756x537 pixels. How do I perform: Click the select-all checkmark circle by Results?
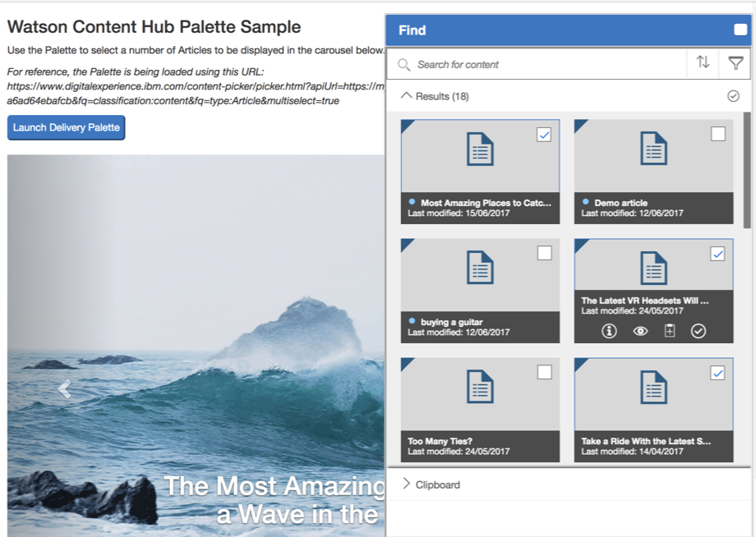click(733, 96)
